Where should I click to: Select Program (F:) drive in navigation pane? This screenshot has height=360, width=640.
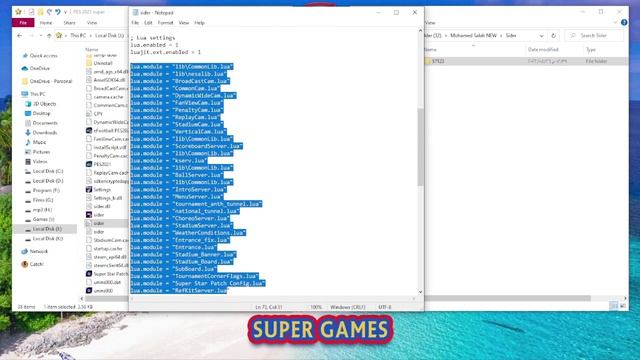coord(46,190)
